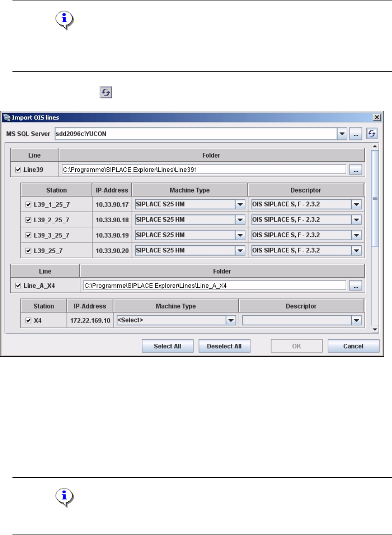Click the Deselect All button
Image resolution: width=392 pixels, height=535 pixels.
[224, 346]
